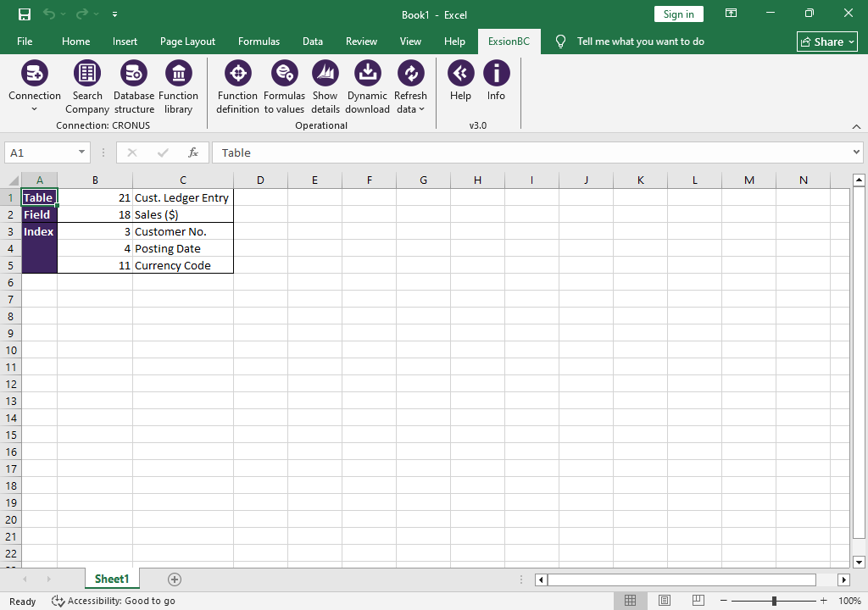Convert Formulas to values
Image resolution: width=868 pixels, height=610 pixels.
[284, 87]
